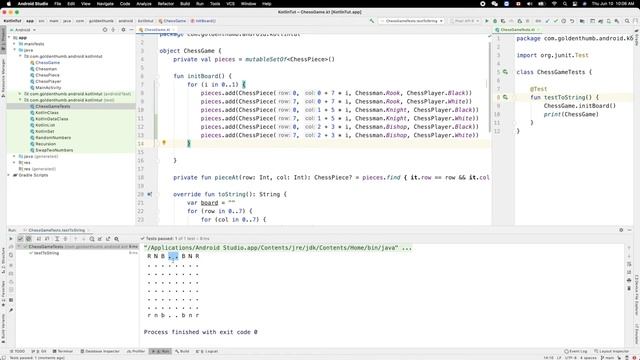Click 'Process finished with exit code 0' text
The height and width of the screenshot is (360, 640).
click(200, 332)
